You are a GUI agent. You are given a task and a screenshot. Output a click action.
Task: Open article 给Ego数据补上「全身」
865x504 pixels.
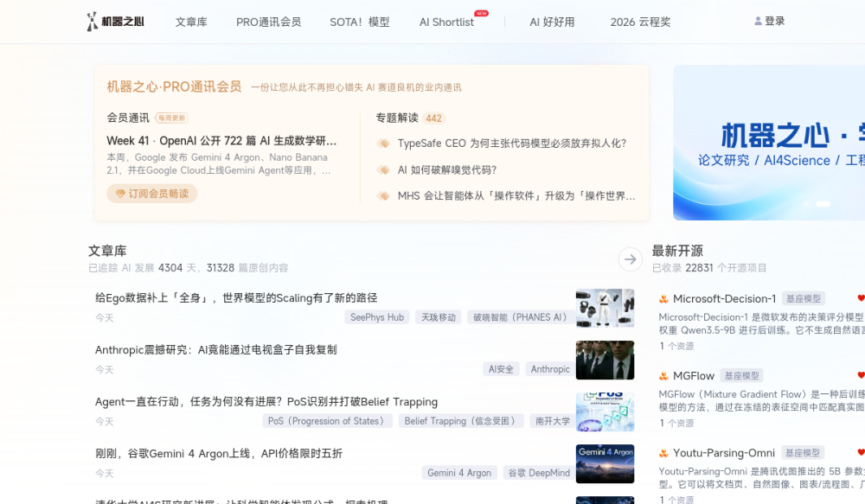236,297
